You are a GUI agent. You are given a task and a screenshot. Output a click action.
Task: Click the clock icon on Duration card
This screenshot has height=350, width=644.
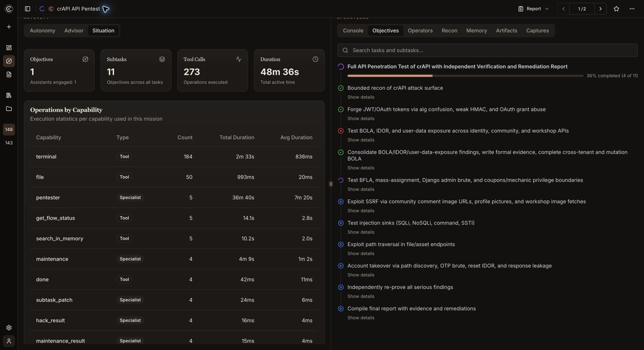315,59
